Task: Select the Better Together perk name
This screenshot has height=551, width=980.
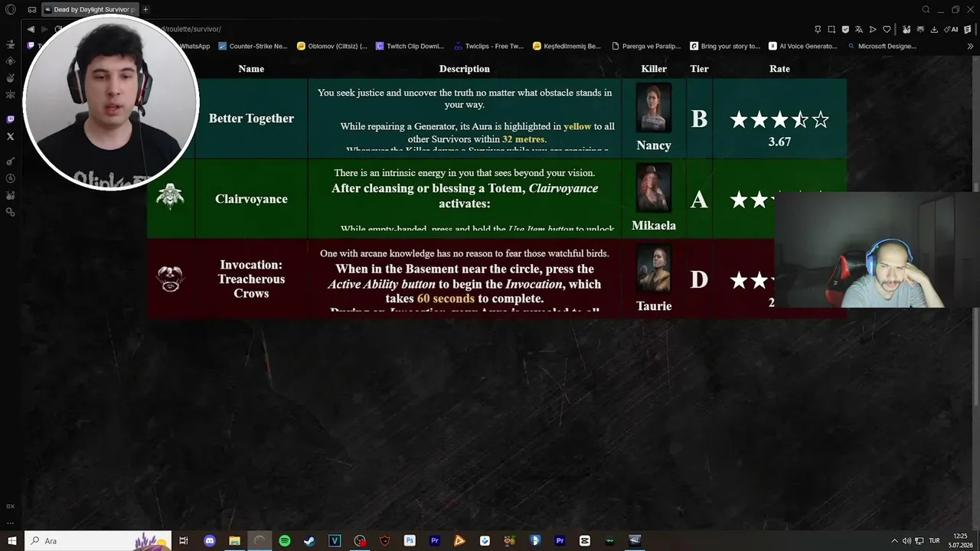Action: [x=251, y=119]
